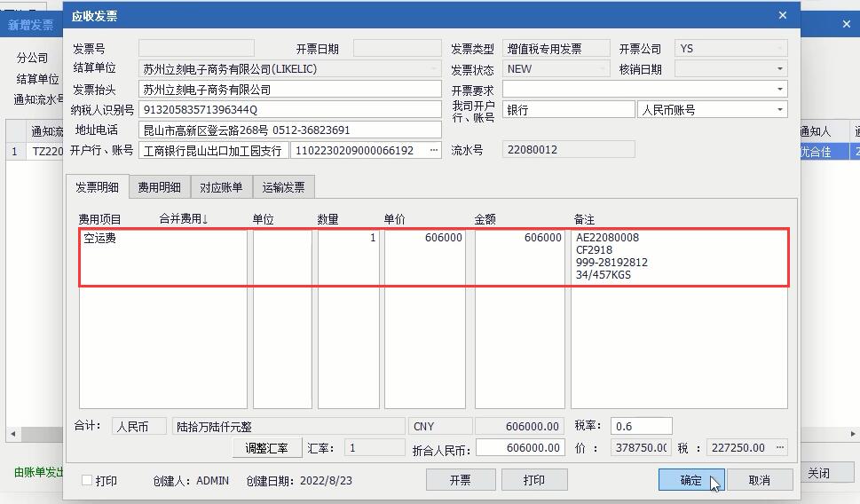Switch to the 费用明细 tab
This screenshot has width=860, height=504.
(x=159, y=187)
